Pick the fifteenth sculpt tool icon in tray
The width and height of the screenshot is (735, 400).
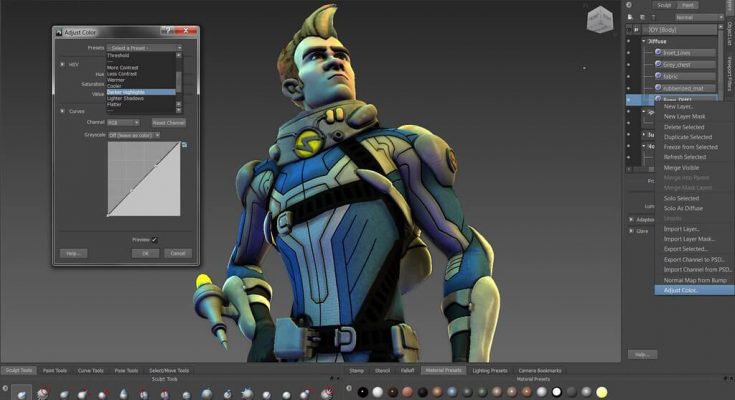coord(305,394)
